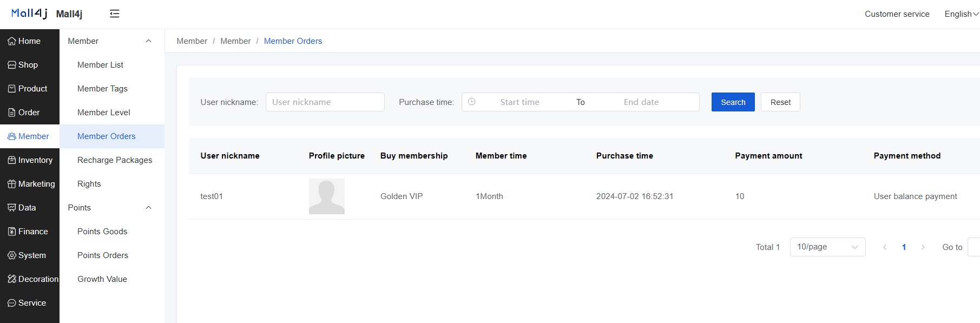The height and width of the screenshot is (323, 980).
Task: Select page 1 in pagination
Action: coord(904,247)
